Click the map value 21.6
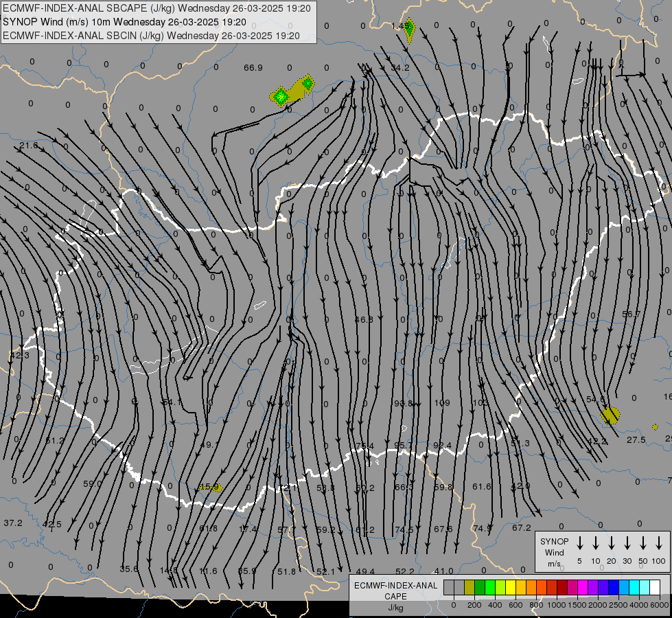The image size is (672, 618). tap(28, 146)
